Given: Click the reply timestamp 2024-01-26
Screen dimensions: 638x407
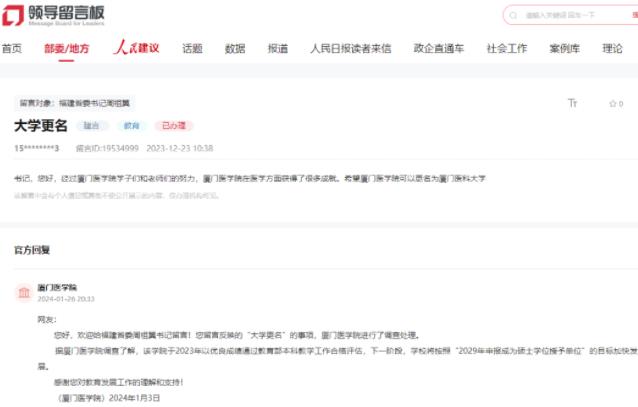Looking at the screenshot, I should pyautogui.click(x=66, y=299).
